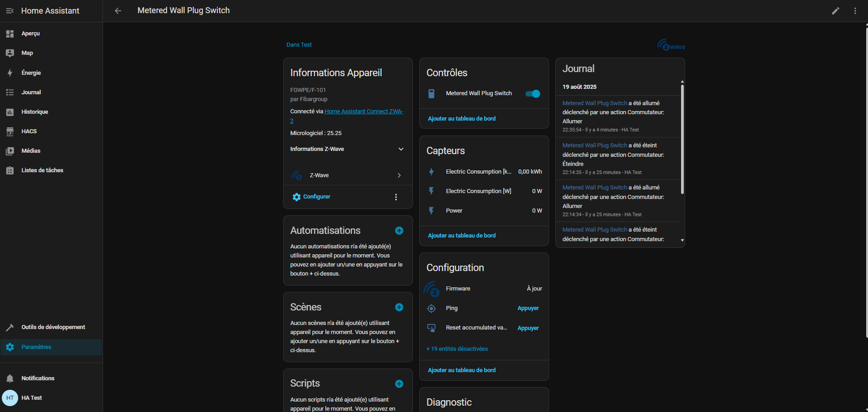Show the 19 disabled entities
The width and height of the screenshot is (868, 412).
457,349
